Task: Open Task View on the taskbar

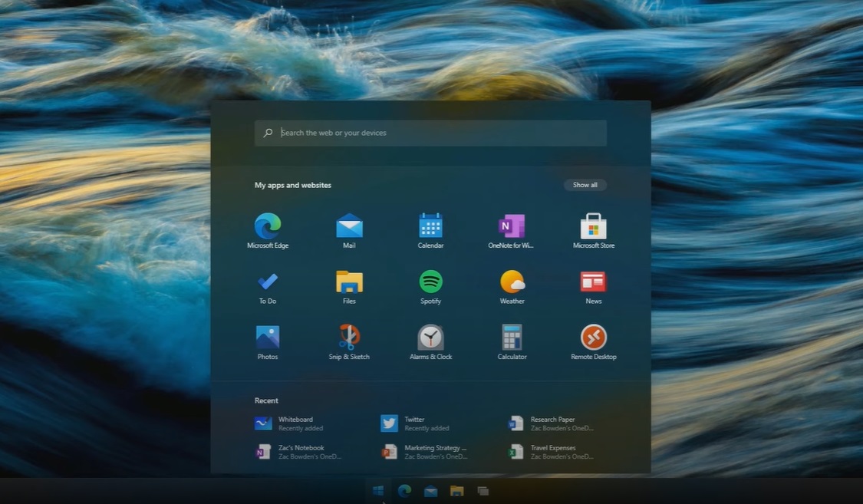Action: click(483, 491)
